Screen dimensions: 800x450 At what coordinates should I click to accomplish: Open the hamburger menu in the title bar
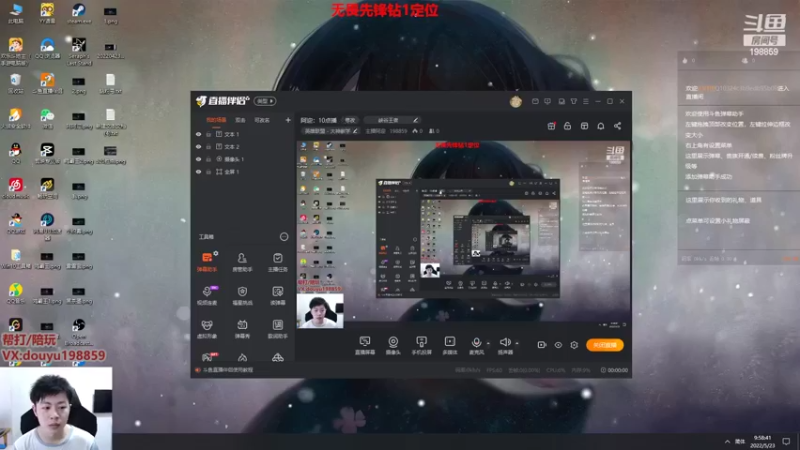coord(586,102)
